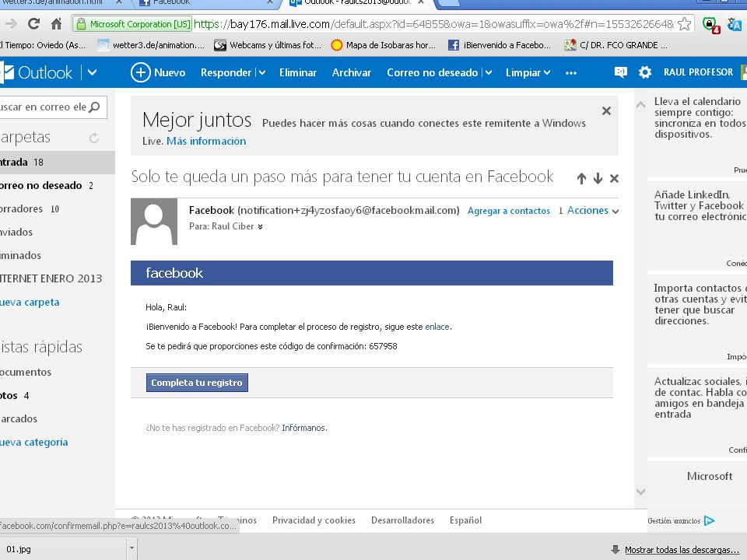The width and height of the screenshot is (747, 560).
Task: Click the search magnifier icon
Action: (95, 107)
